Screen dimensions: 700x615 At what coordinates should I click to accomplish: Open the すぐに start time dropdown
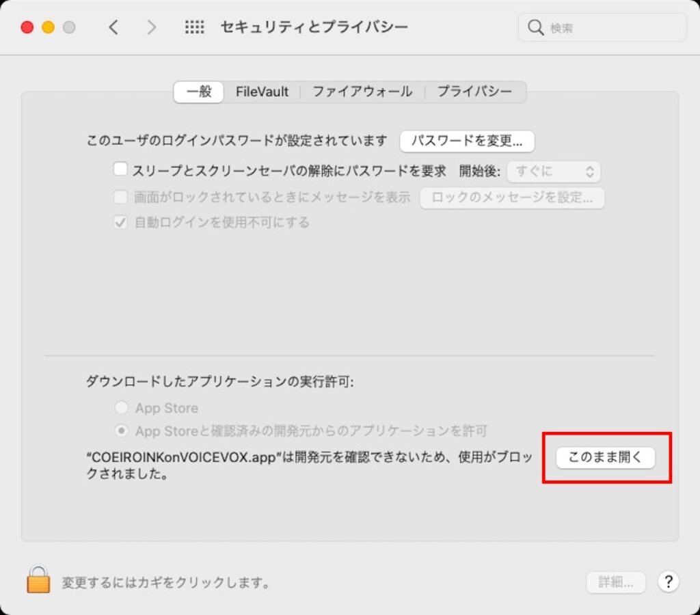click(554, 172)
